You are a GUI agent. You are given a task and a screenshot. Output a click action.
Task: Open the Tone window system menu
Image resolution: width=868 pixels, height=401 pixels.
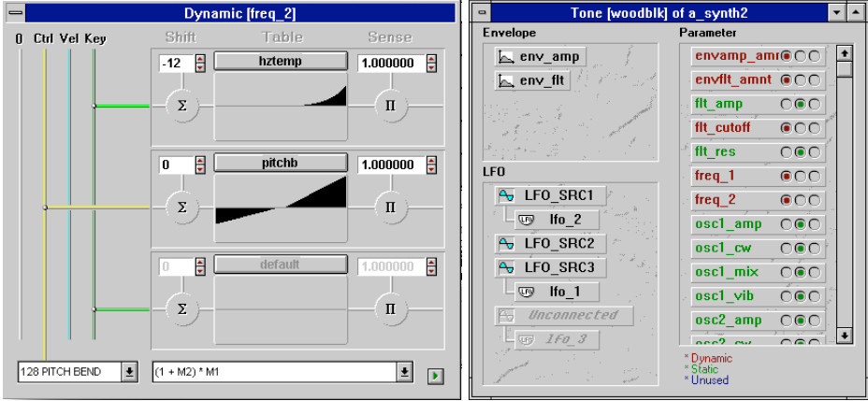(481, 12)
